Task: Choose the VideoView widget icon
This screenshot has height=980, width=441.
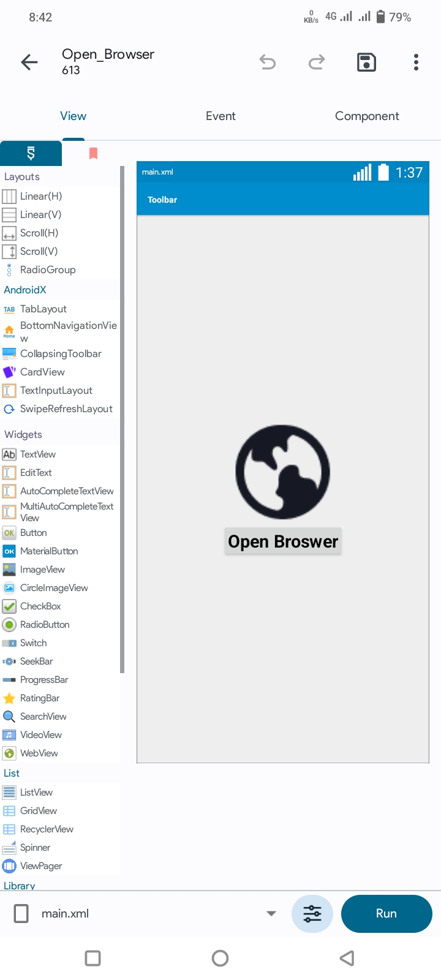Action: pyautogui.click(x=9, y=735)
